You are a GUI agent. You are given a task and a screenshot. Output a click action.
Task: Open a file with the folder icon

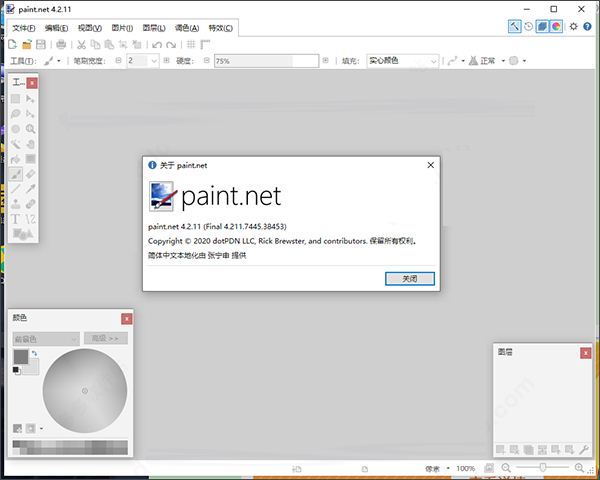[x=27, y=44]
